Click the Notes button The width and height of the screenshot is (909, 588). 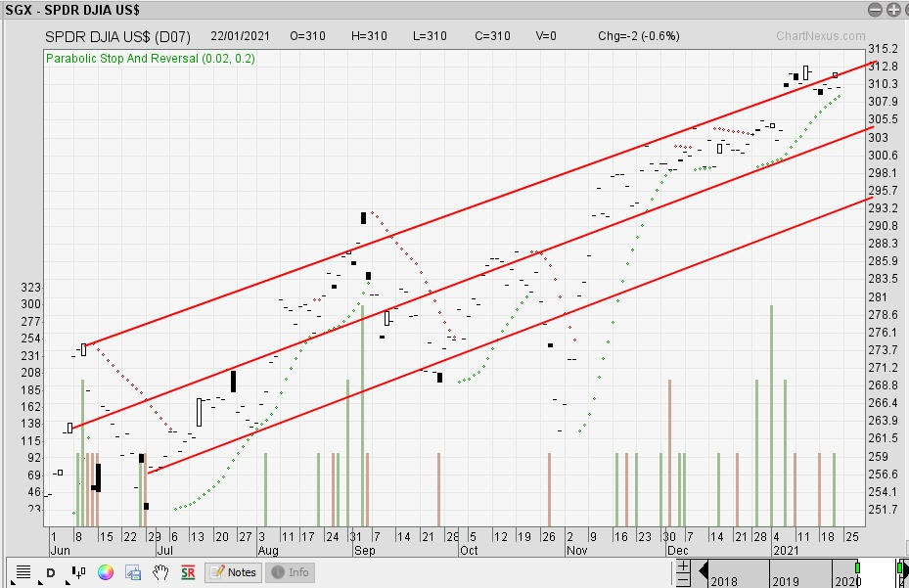pos(232,572)
